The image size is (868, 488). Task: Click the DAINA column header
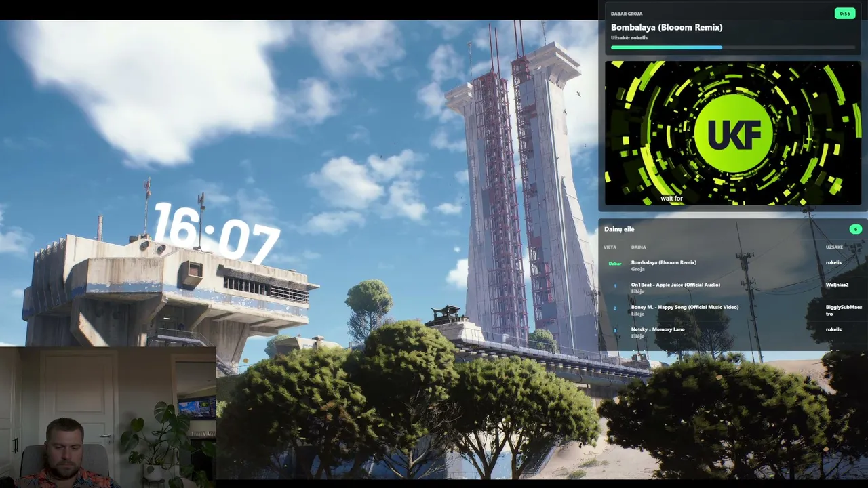638,247
